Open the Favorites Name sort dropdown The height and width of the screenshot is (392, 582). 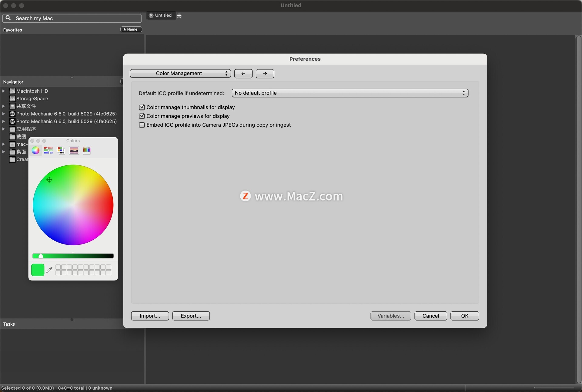pyautogui.click(x=131, y=29)
